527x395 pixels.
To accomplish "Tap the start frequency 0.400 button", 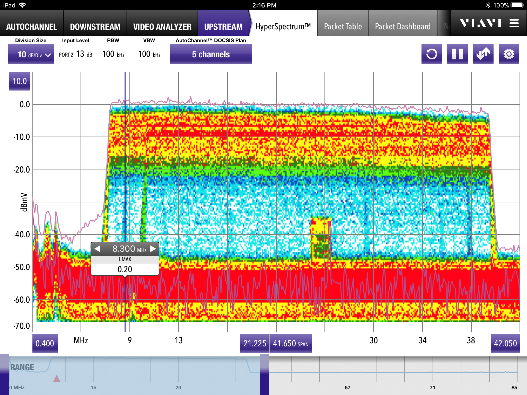I will pyautogui.click(x=45, y=343).
